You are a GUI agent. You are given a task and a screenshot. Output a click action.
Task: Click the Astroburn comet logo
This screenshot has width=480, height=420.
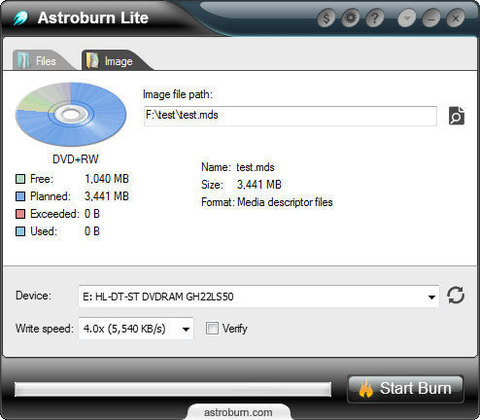tap(21, 18)
